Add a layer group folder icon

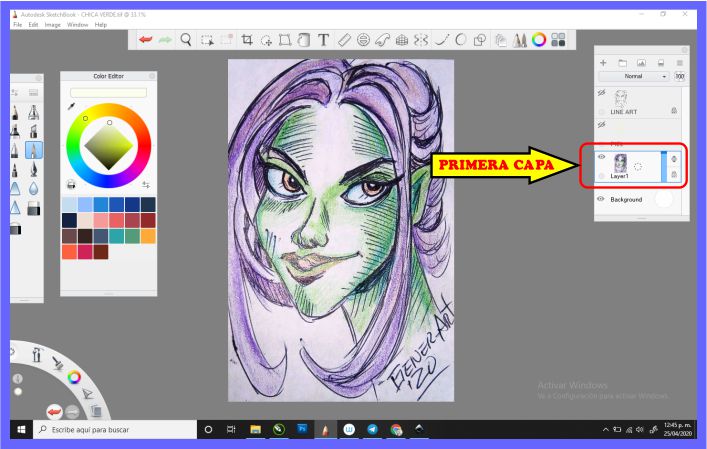coord(622,63)
